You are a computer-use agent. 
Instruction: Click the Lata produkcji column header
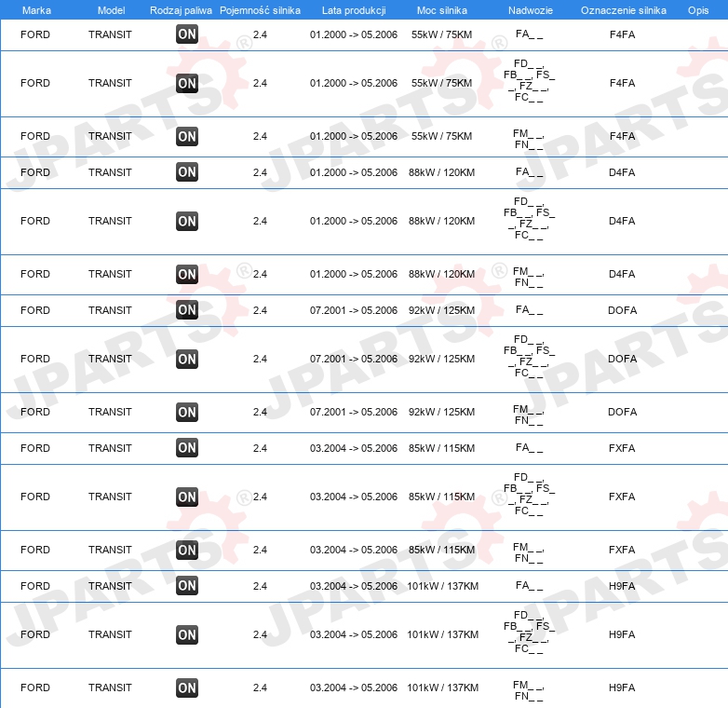pos(354,10)
